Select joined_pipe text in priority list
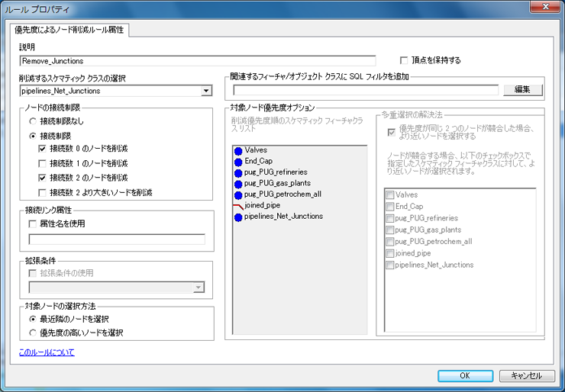Viewport: 565px width, 392px height. point(262,205)
